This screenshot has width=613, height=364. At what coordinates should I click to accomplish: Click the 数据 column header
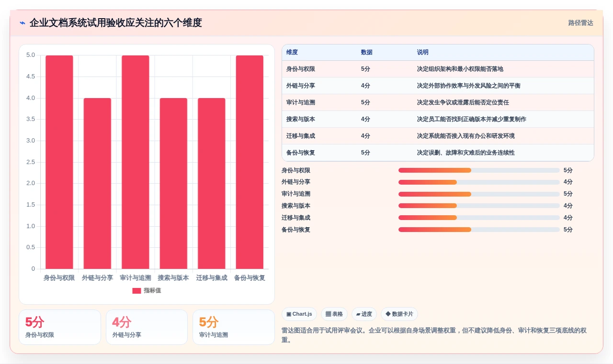(367, 52)
